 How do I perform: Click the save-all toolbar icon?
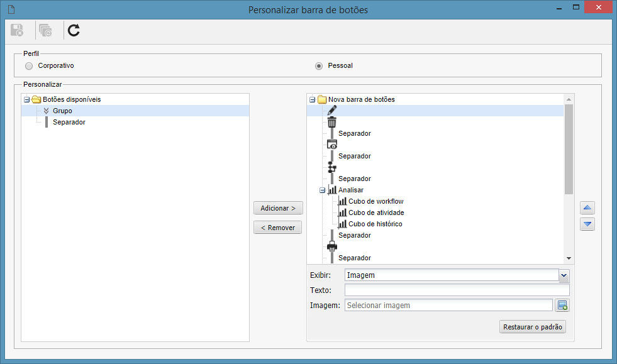click(46, 30)
